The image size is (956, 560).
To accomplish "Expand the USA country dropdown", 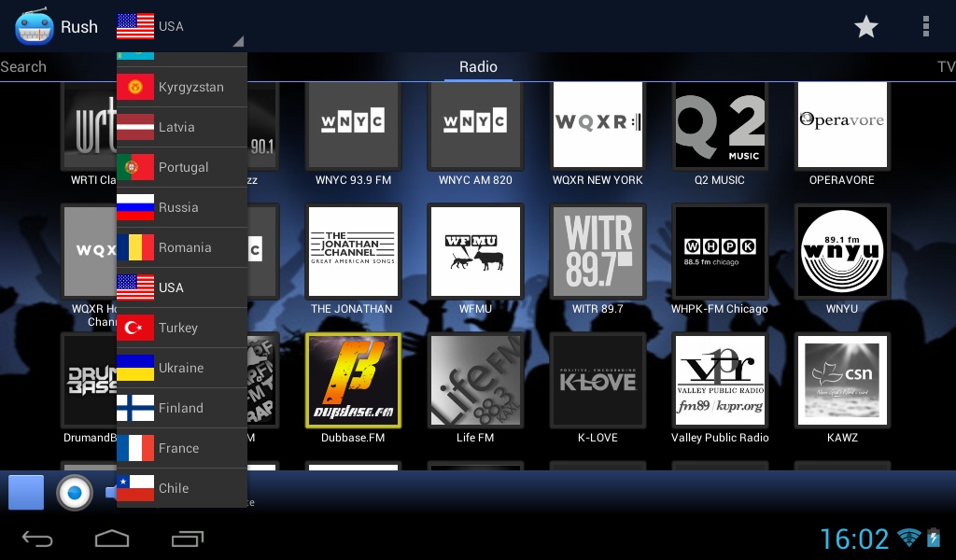I will 180,27.
